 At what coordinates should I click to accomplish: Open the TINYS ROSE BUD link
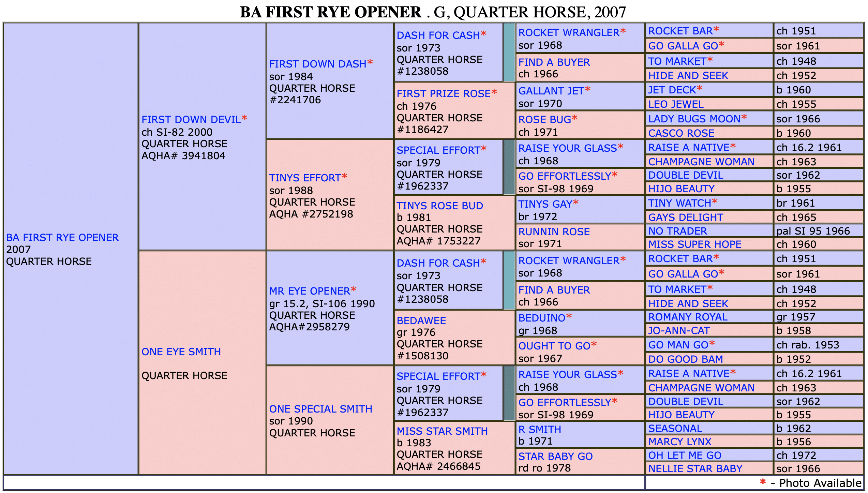coord(440,206)
